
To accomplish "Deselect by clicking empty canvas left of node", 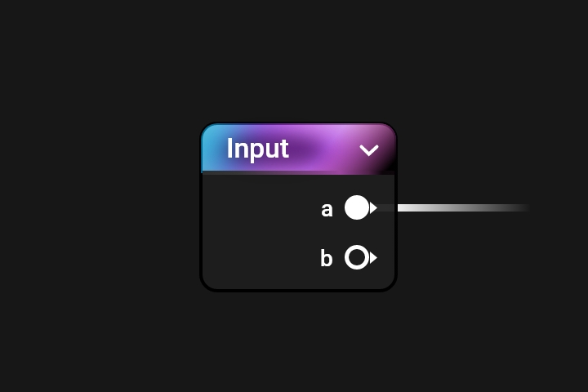I will coord(100,207).
